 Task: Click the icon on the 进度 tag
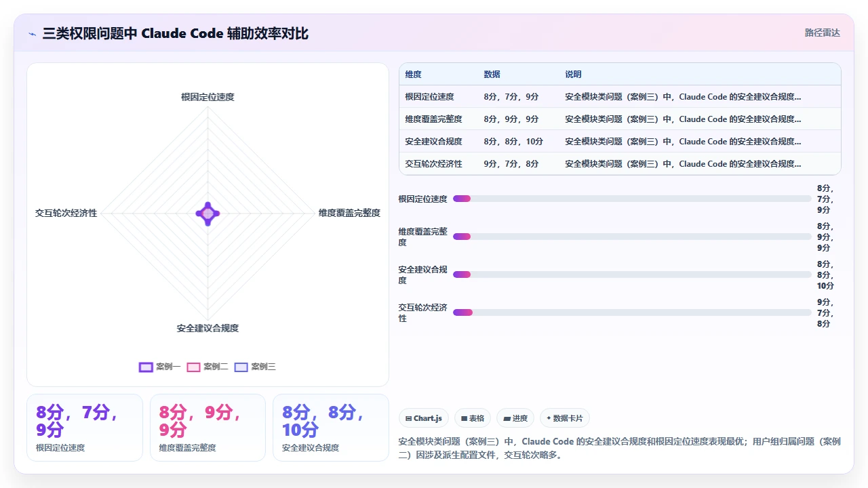[x=507, y=418]
